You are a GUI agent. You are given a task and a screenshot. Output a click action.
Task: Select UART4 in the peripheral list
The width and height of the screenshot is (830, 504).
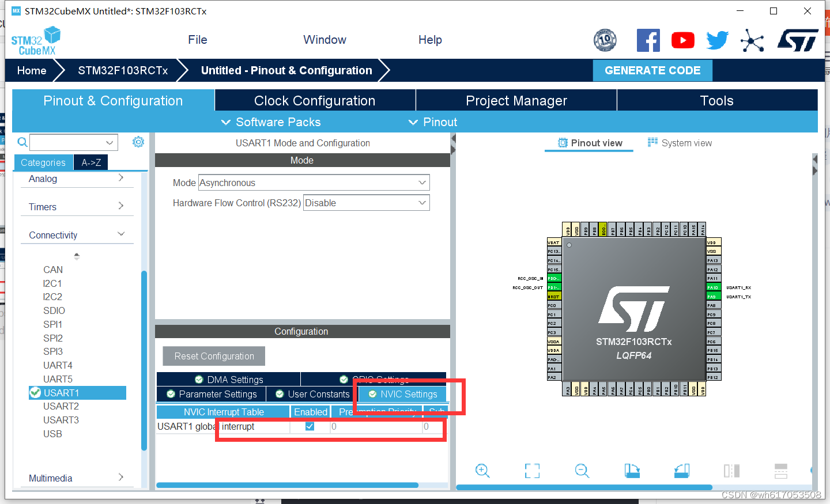point(58,365)
